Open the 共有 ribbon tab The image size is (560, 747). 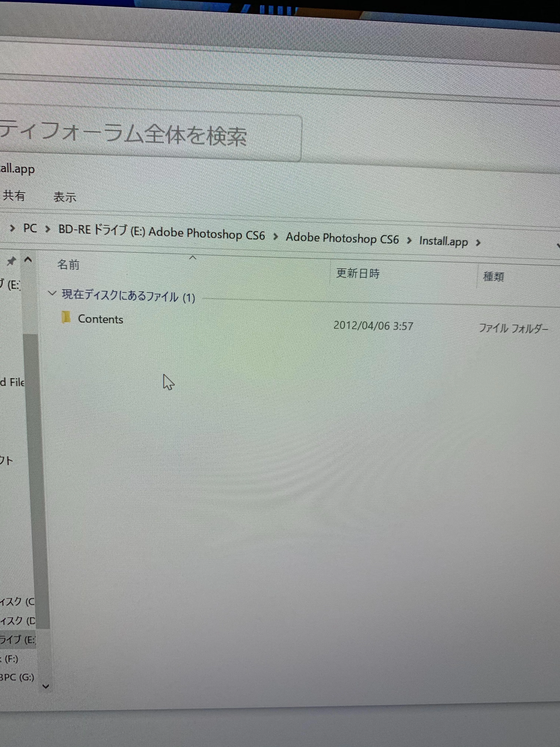click(14, 196)
